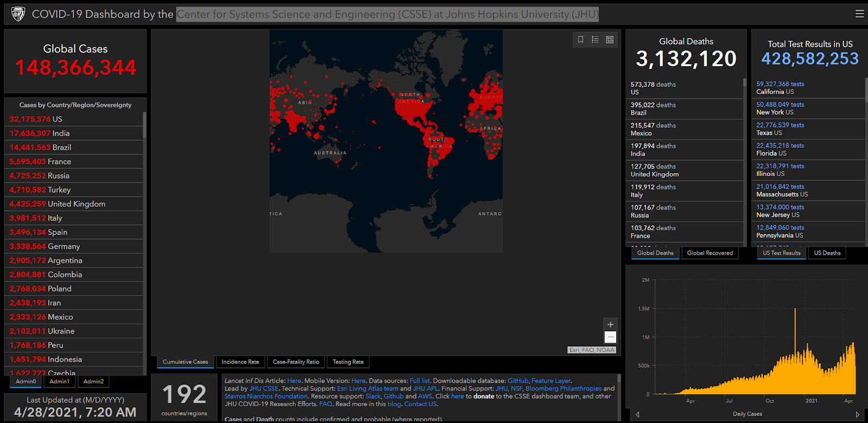The width and height of the screenshot is (868, 423).
Task: Open the map bookmarks icon
Action: [580, 40]
